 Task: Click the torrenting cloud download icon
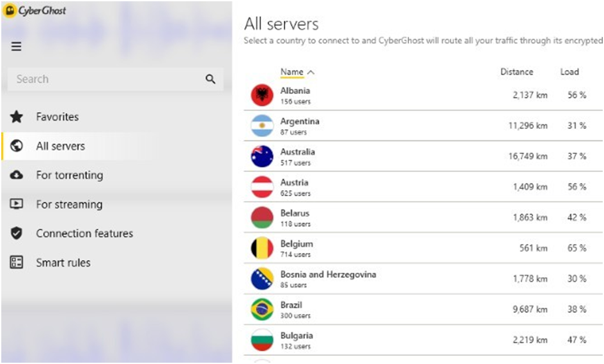click(x=17, y=175)
